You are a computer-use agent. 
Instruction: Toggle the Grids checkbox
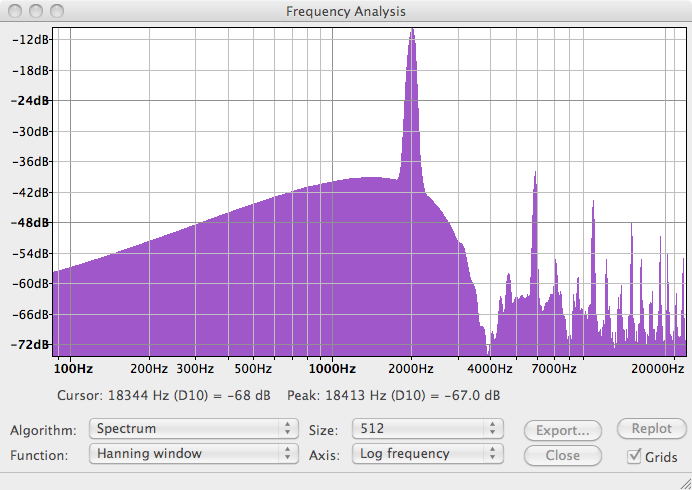tap(634, 456)
